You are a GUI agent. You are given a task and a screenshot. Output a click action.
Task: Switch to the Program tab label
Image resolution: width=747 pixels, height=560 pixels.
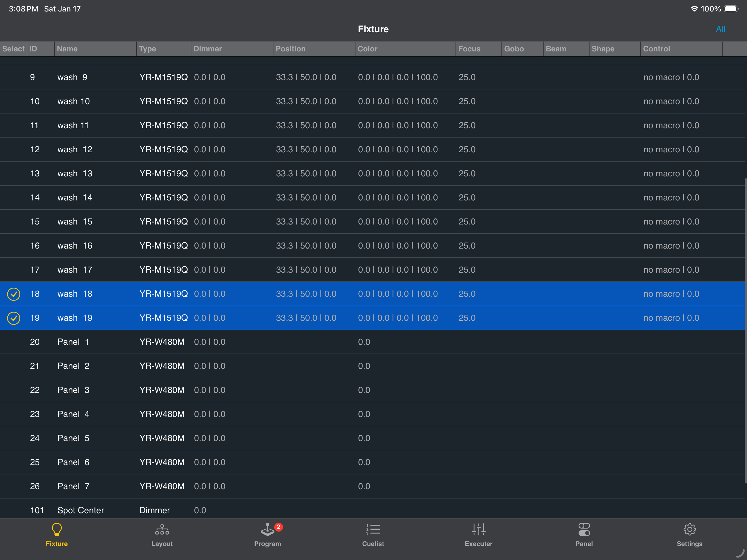[x=267, y=544]
